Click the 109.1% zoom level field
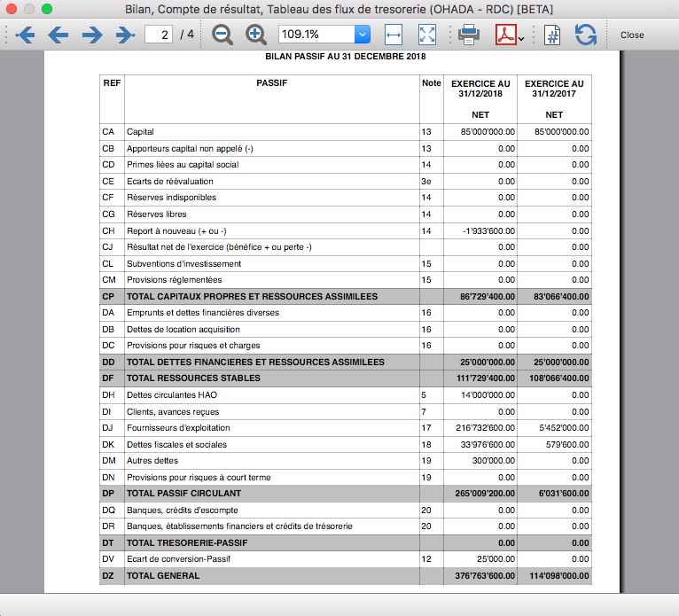Screen dimensions: 679x616 316,35
